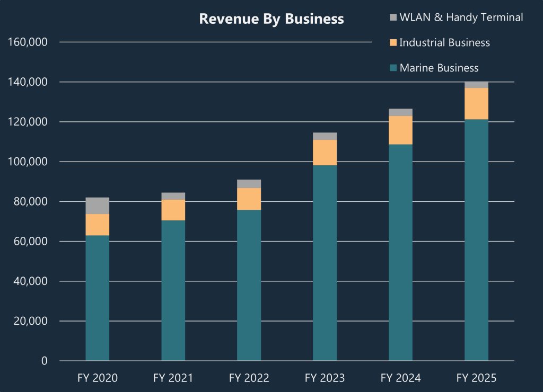Toggle the Industrial Business legend entry

click(x=440, y=43)
